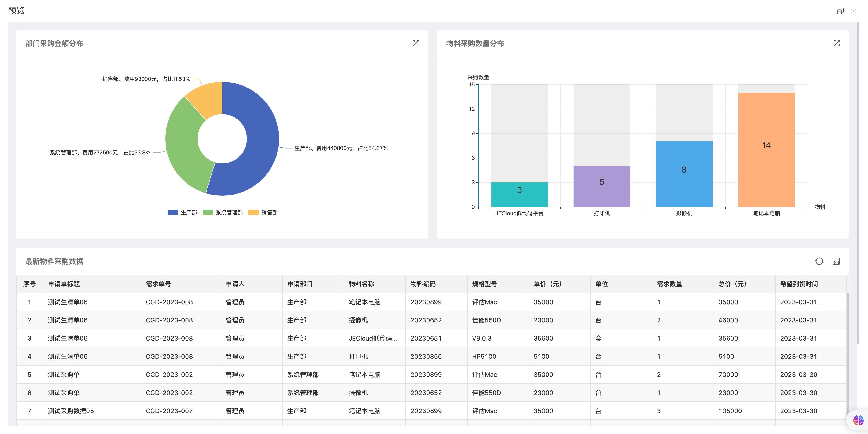The image size is (868, 434).
Task: Expand the 物料采购数量分布 chart fullscreen
Action: pos(836,44)
